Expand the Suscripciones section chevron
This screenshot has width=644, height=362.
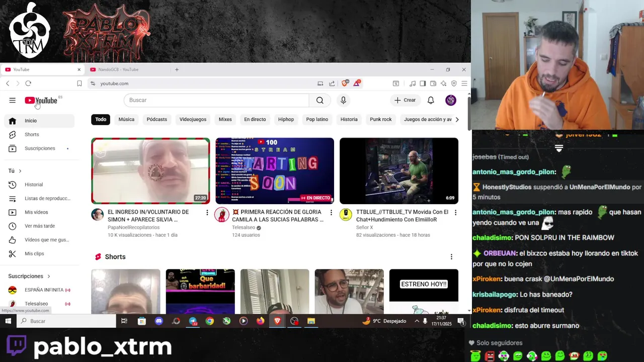coord(49,276)
